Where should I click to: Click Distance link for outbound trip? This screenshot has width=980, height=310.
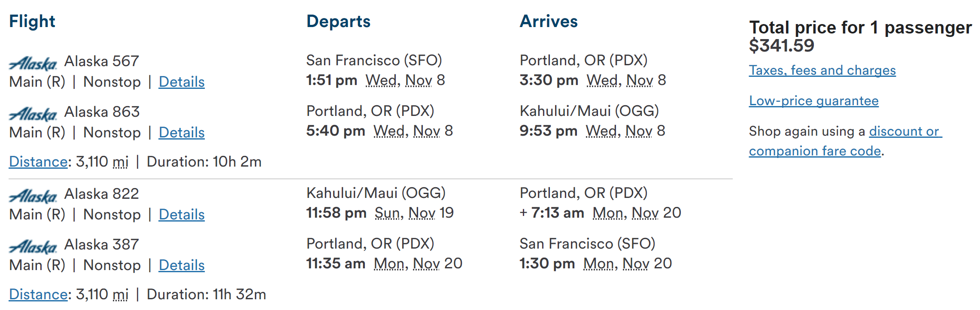coord(38,161)
